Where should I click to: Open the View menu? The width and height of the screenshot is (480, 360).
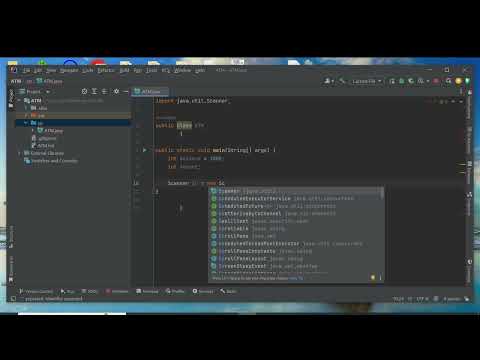pos(51,70)
